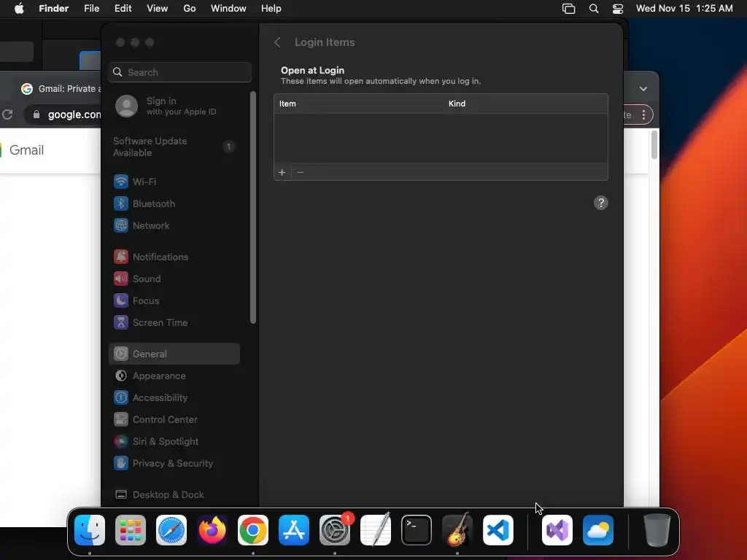Open Control Center in menu bar
Viewport: 747px width, 560px height.
pyautogui.click(x=618, y=9)
